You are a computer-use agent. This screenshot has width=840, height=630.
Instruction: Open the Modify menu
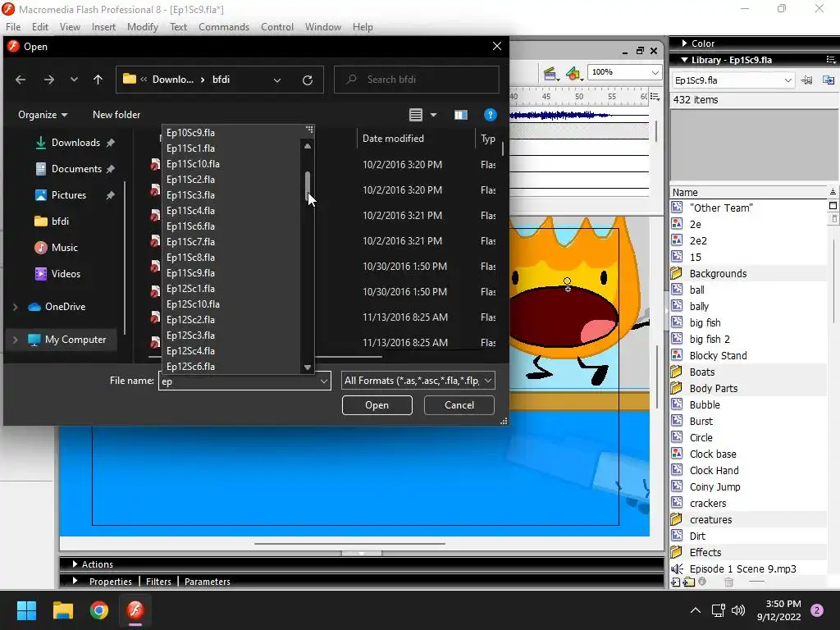143,27
